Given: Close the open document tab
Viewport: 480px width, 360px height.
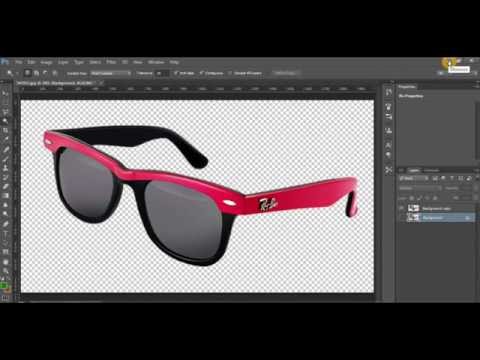Looking at the screenshot, I should click(101, 82).
